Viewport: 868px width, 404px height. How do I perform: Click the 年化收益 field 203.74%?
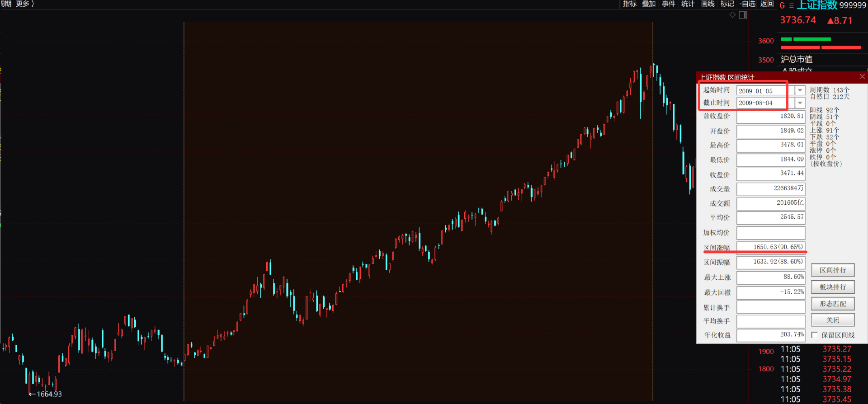pyautogui.click(x=771, y=335)
